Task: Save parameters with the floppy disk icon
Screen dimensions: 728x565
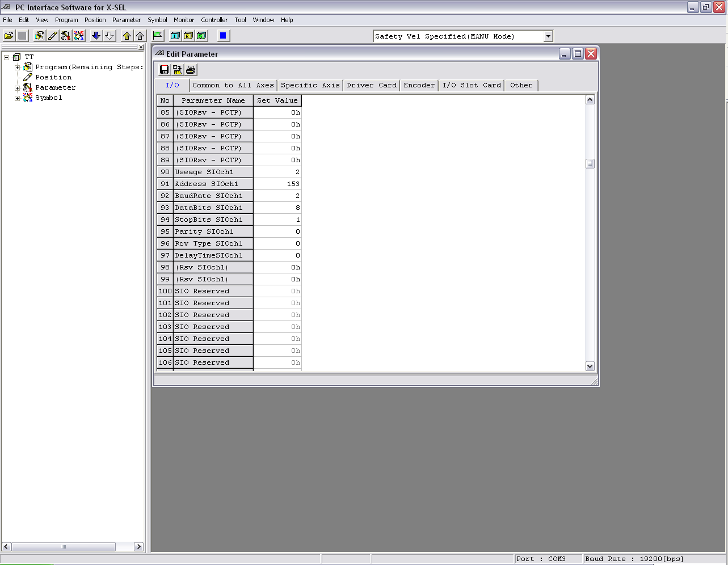Action: pyautogui.click(x=164, y=70)
